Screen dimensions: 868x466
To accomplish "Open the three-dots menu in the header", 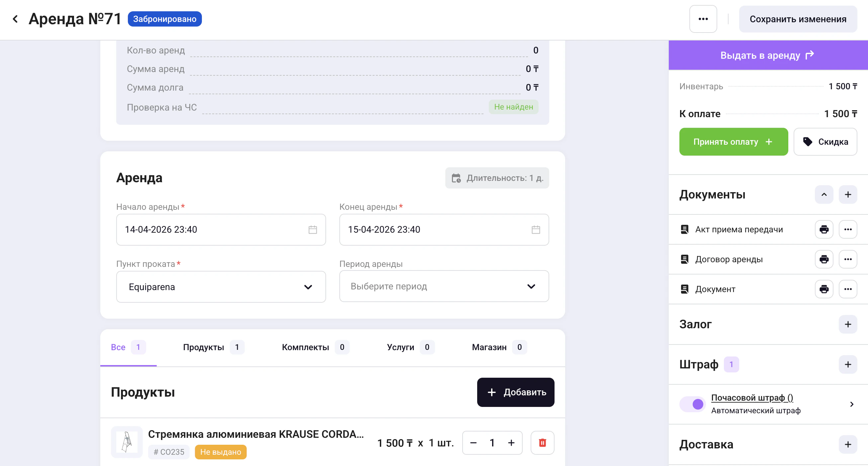I will coord(703,19).
